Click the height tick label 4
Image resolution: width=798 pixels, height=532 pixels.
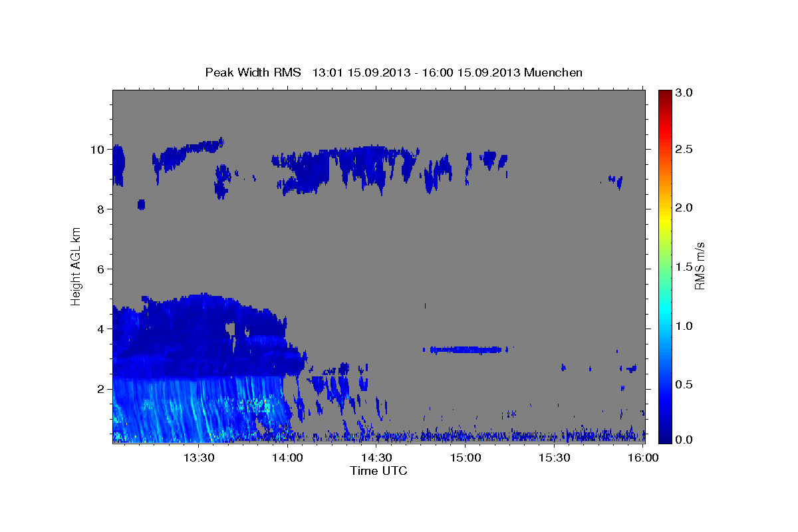tap(100, 329)
